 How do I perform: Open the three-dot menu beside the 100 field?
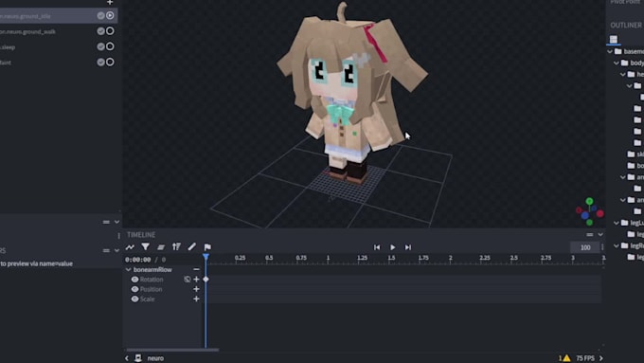(x=602, y=247)
